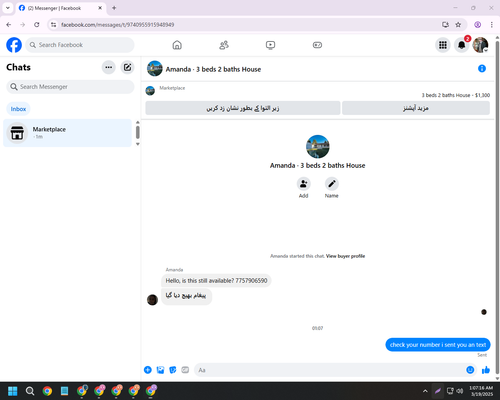
Task: Open Windows taskbar search
Action: click(x=30, y=391)
